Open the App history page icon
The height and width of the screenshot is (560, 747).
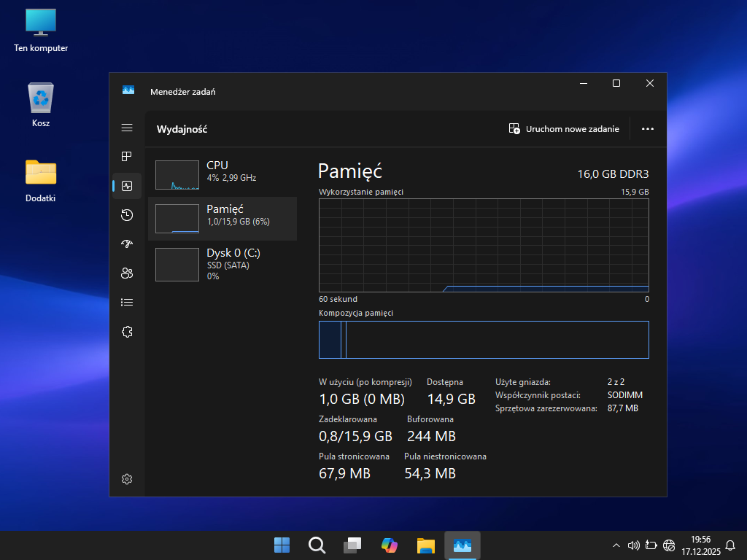(127, 214)
